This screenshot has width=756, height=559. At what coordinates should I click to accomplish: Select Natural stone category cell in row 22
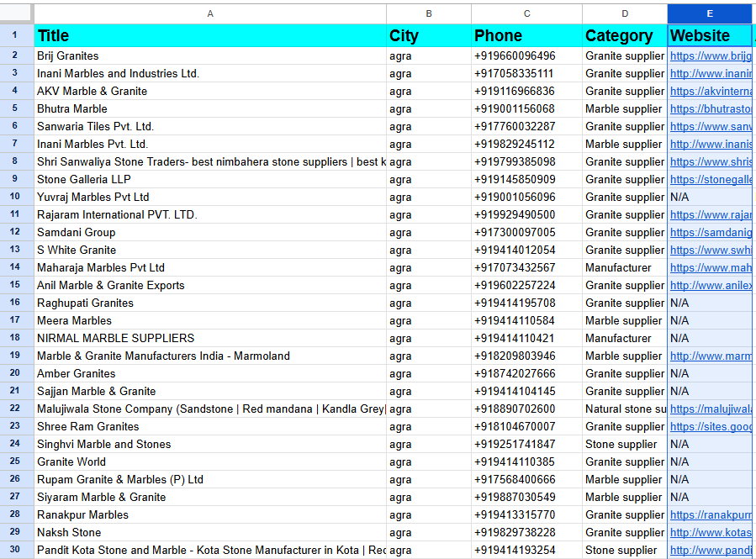(625, 409)
